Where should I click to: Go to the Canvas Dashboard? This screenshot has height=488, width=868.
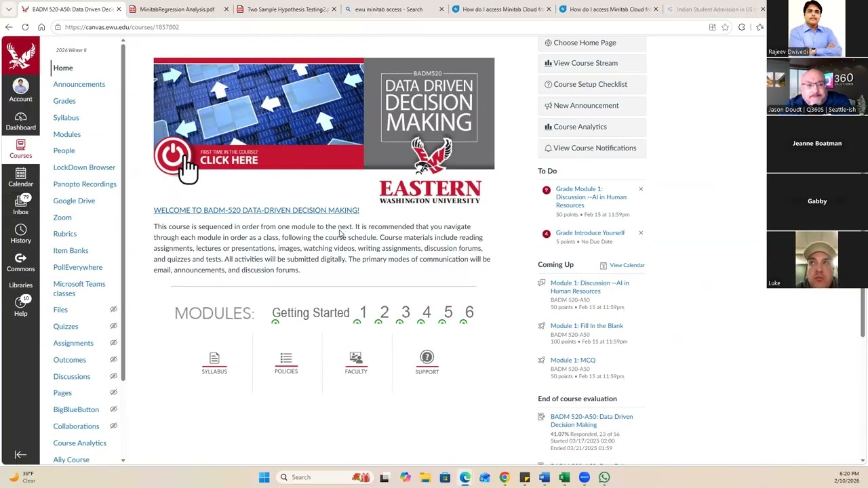[x=20, y=121]
